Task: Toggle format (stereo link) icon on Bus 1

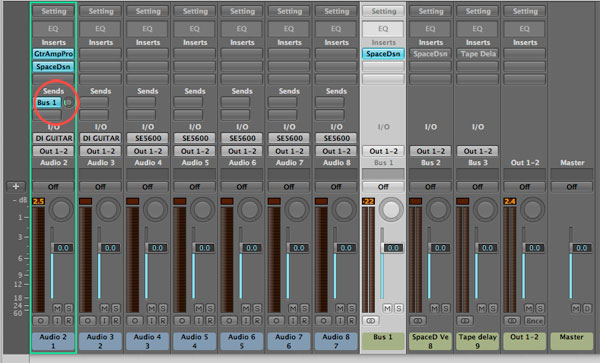Action: 370,321
